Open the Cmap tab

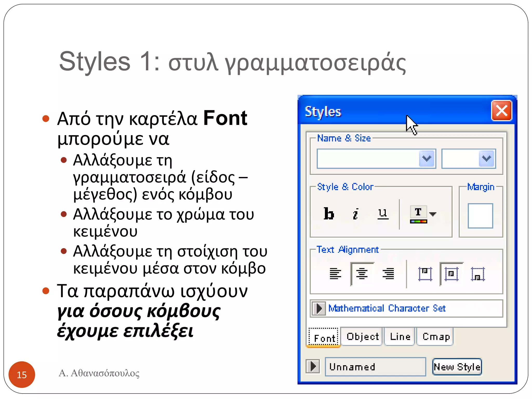[436, 337]
